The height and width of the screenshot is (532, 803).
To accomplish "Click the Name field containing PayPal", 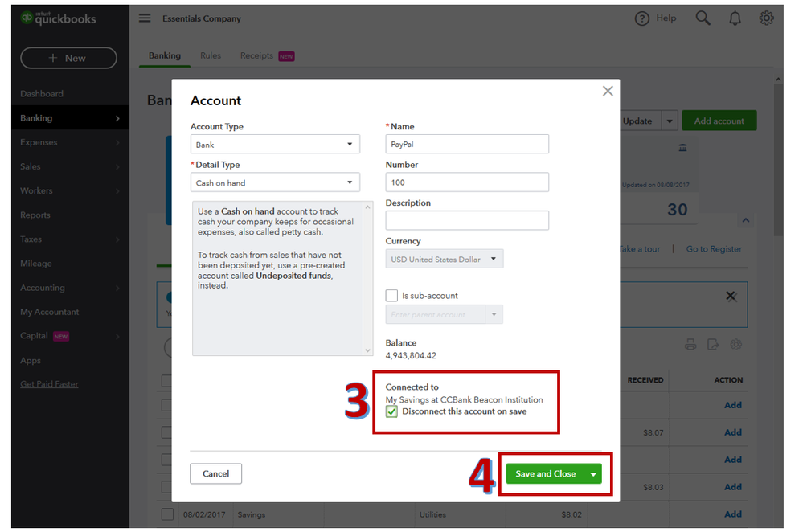I will [467, 144].
